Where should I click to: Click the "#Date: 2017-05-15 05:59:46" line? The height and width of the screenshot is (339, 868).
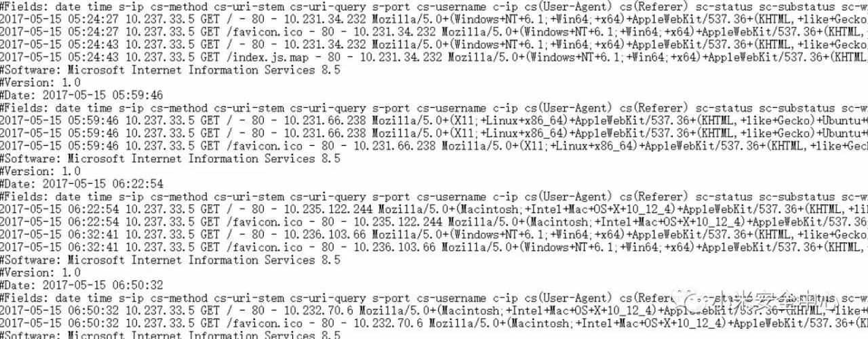pos(81,95)
